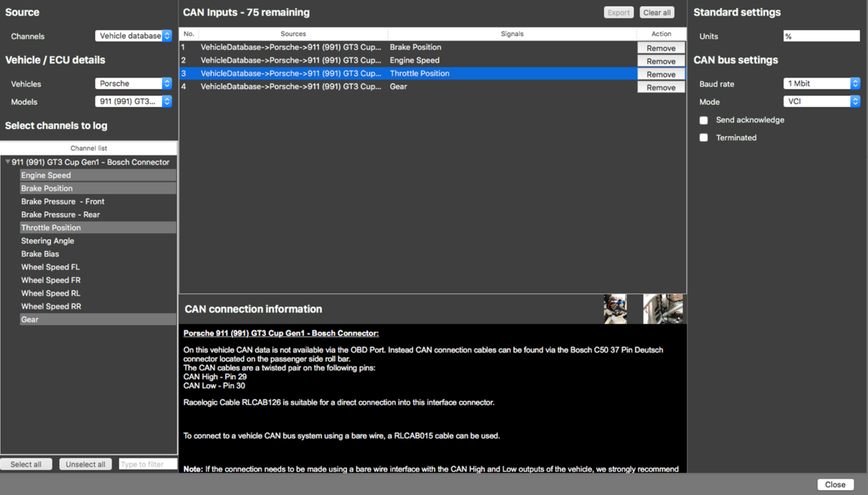Click the Signals column header

[x=512, y=34]
